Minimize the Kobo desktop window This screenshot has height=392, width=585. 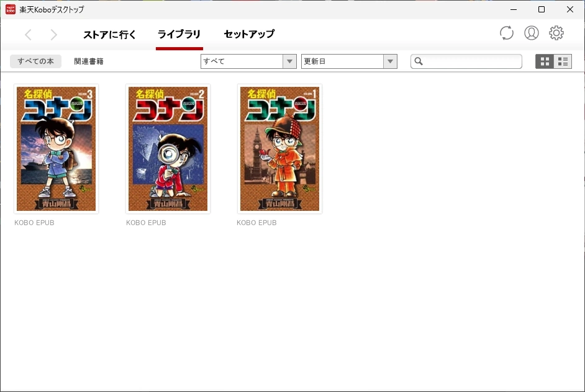click(514, 9)
